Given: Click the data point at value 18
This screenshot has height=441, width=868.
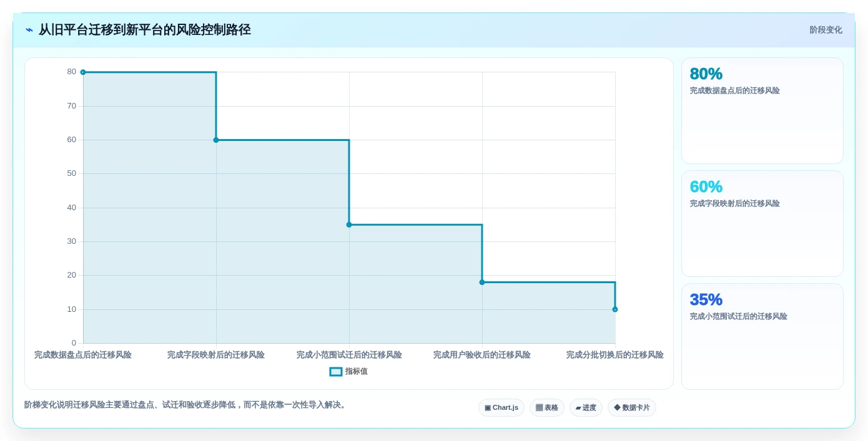Looking at the screenshot, I should (x=482, y=283).
